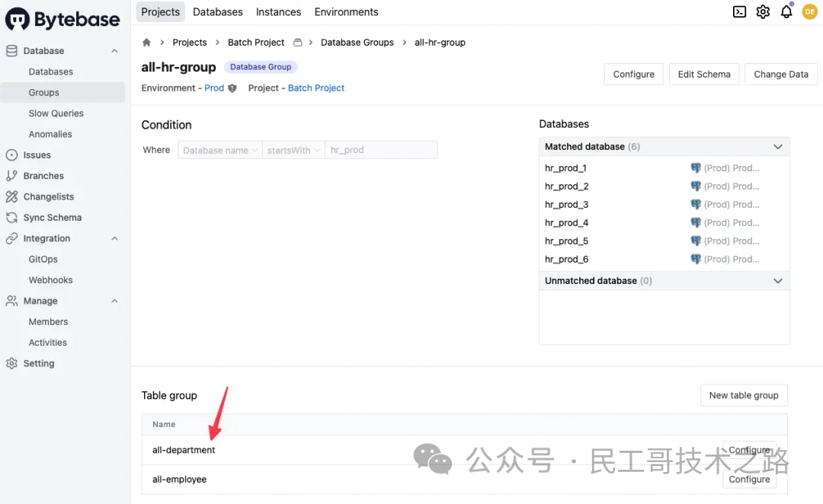Click the Change Data button

pyautogui.click(x=780, y=75)
